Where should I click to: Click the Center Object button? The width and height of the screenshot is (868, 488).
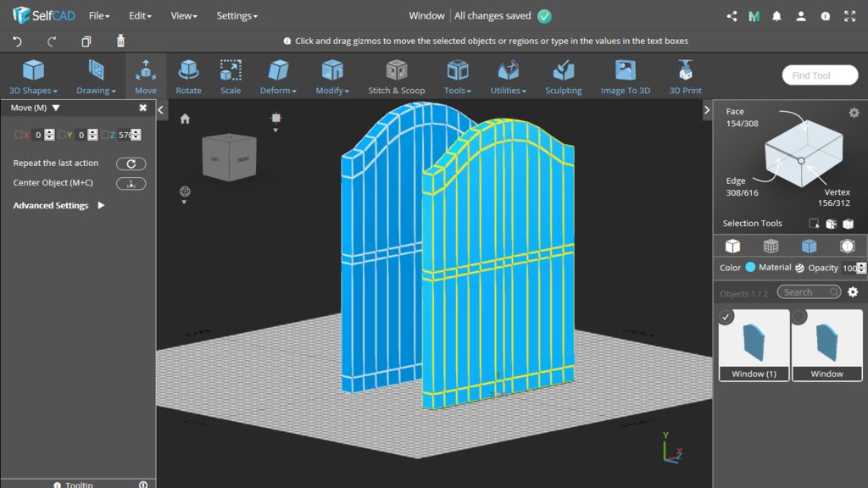coord(131,183)
